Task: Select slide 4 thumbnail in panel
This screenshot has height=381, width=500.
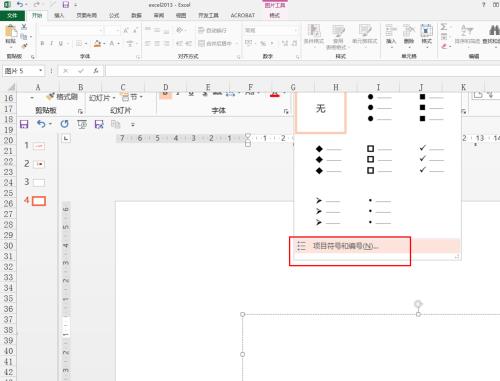Action: [39, 201]
